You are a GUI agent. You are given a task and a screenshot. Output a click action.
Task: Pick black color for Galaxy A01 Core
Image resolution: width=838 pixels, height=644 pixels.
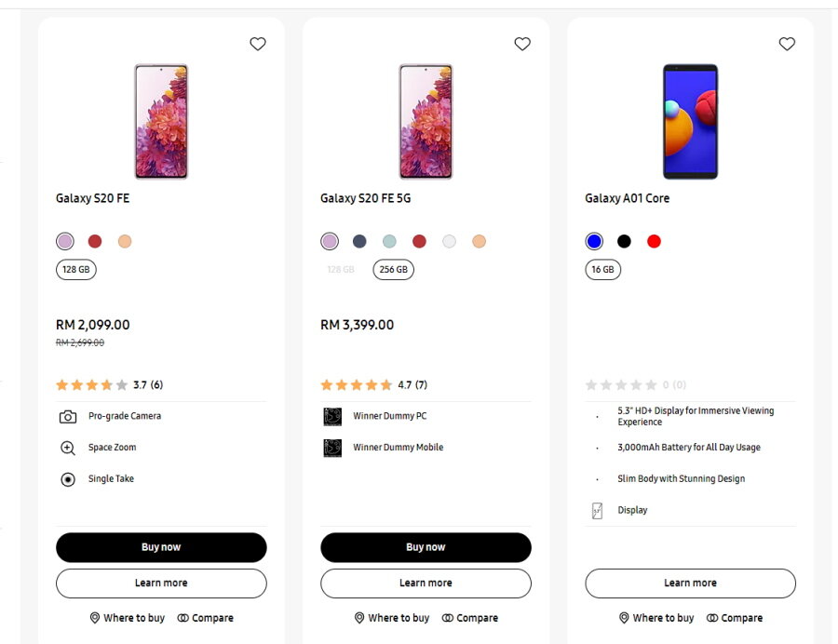click(624, 242)
